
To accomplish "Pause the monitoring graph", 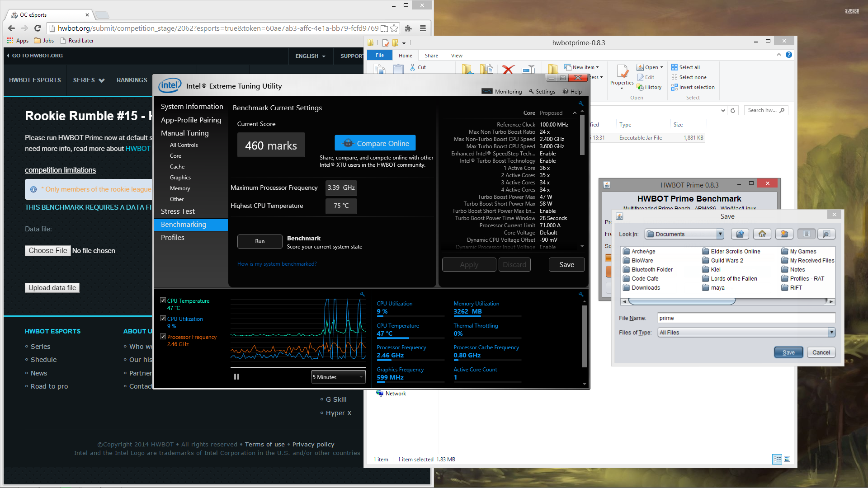I will 236,376.
